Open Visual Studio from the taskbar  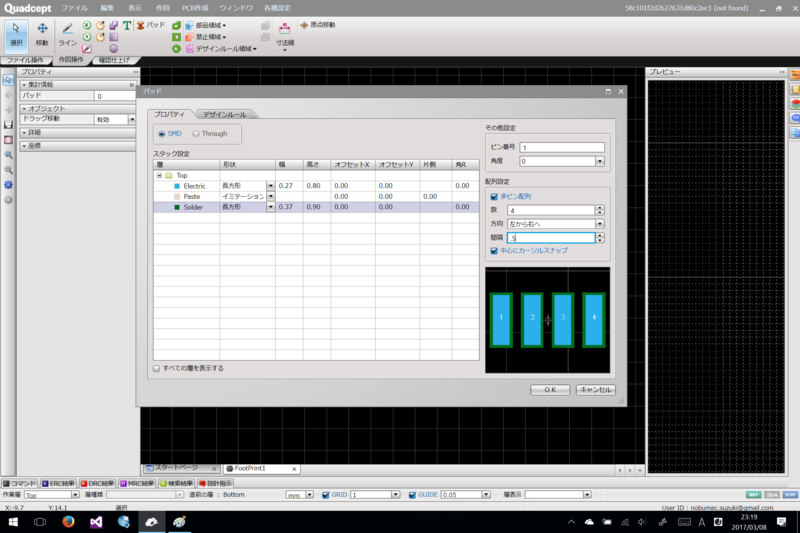point(96,522)
